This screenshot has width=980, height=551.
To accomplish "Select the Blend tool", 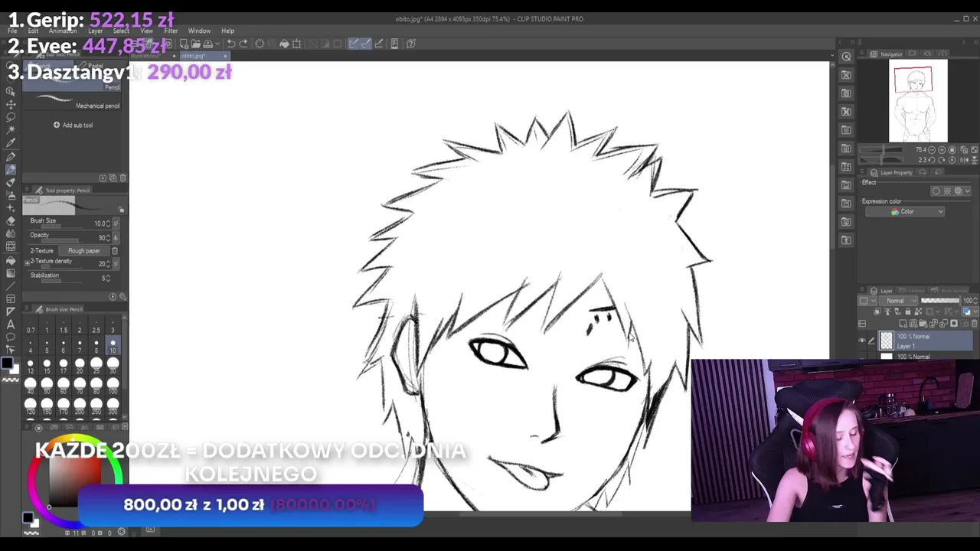I will [x=11, y=233].
